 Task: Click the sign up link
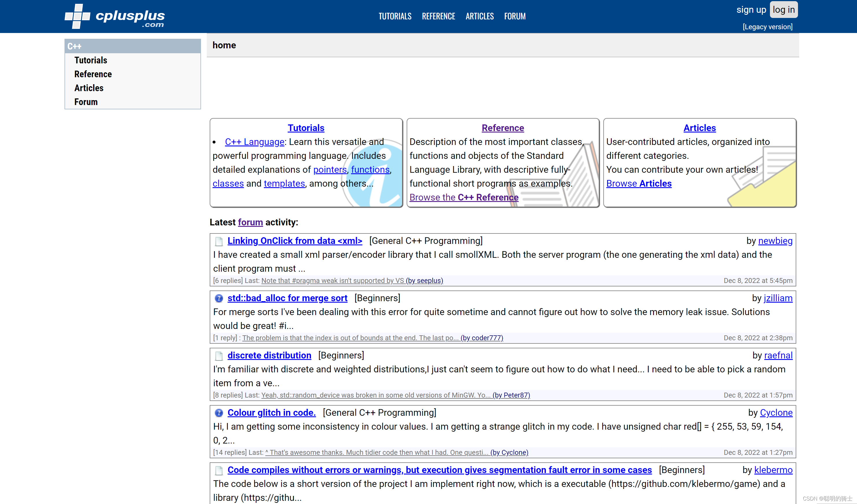pos(751,10)
